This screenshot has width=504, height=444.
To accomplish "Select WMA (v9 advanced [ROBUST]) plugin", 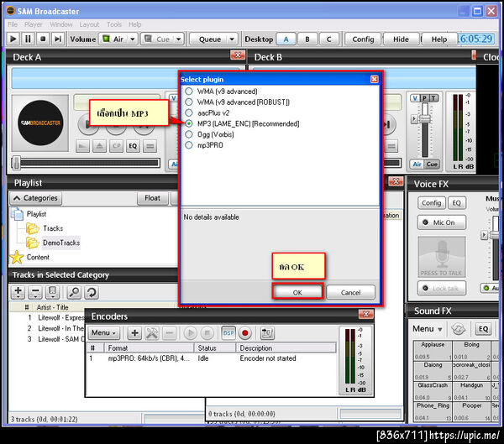I will tap(238, 102).
